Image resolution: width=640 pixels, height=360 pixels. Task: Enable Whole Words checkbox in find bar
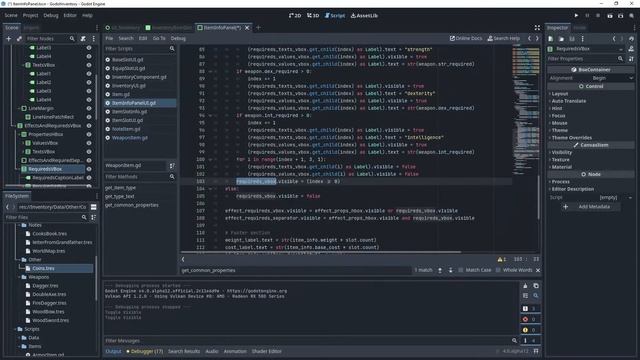click(514, 270)
